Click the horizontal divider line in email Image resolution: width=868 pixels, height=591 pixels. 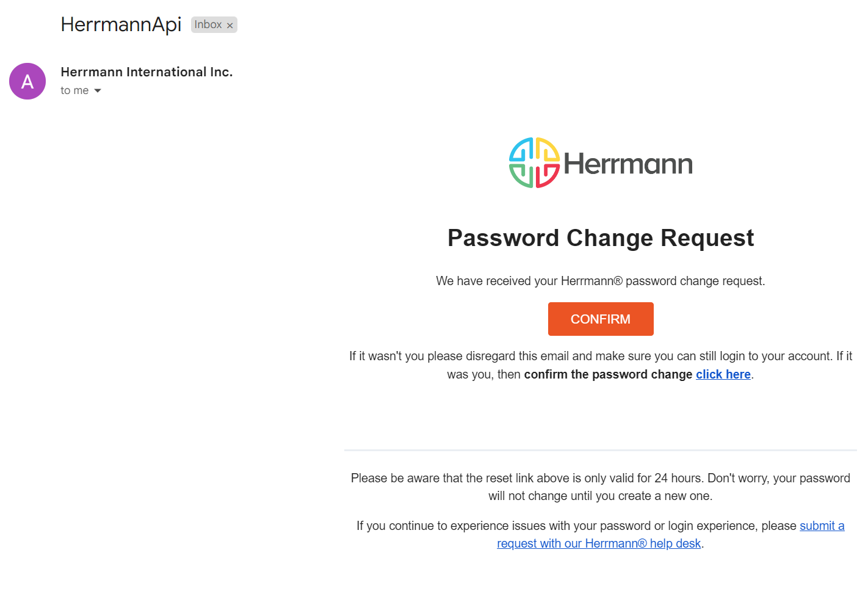click(600, 450)
